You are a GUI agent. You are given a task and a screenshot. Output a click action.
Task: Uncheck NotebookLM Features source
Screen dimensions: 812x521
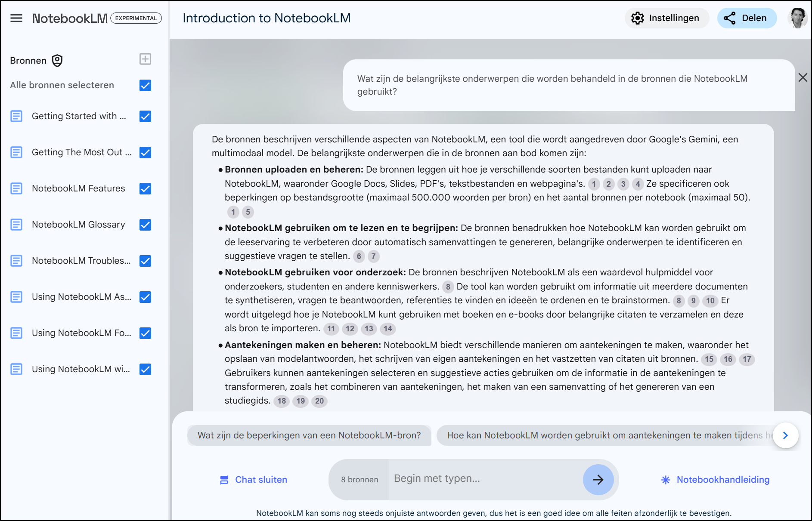(145, 188)
